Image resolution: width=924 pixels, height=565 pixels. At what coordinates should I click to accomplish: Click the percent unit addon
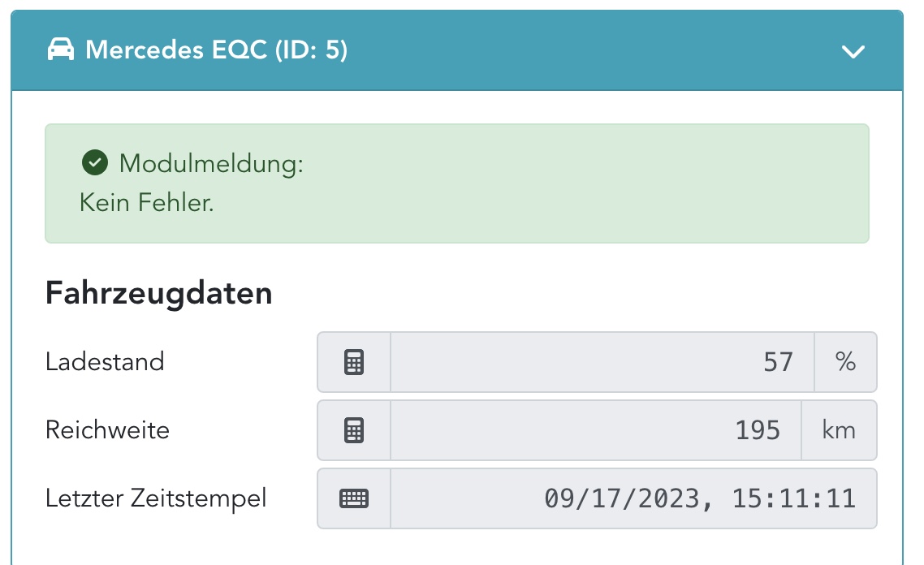pyautogui.click(x=845, y=362)
